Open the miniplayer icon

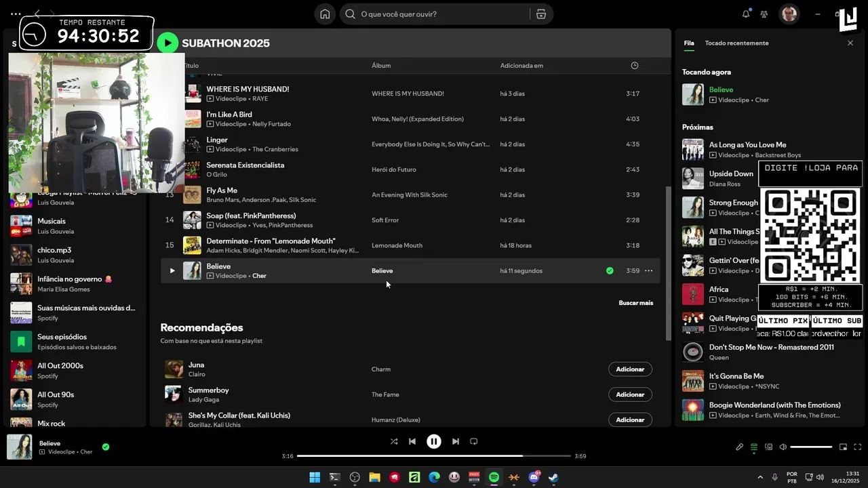pyautogui.click(x=844, y=447)
